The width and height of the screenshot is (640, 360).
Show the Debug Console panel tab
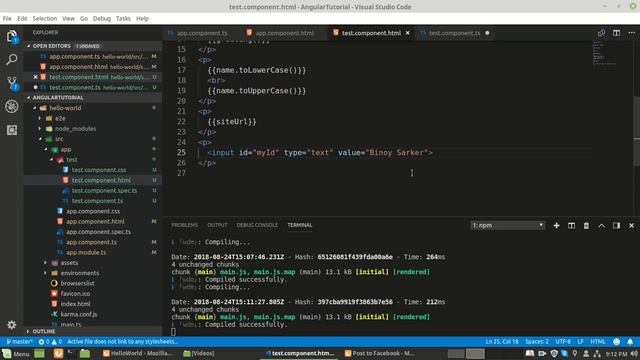(257, 225)
